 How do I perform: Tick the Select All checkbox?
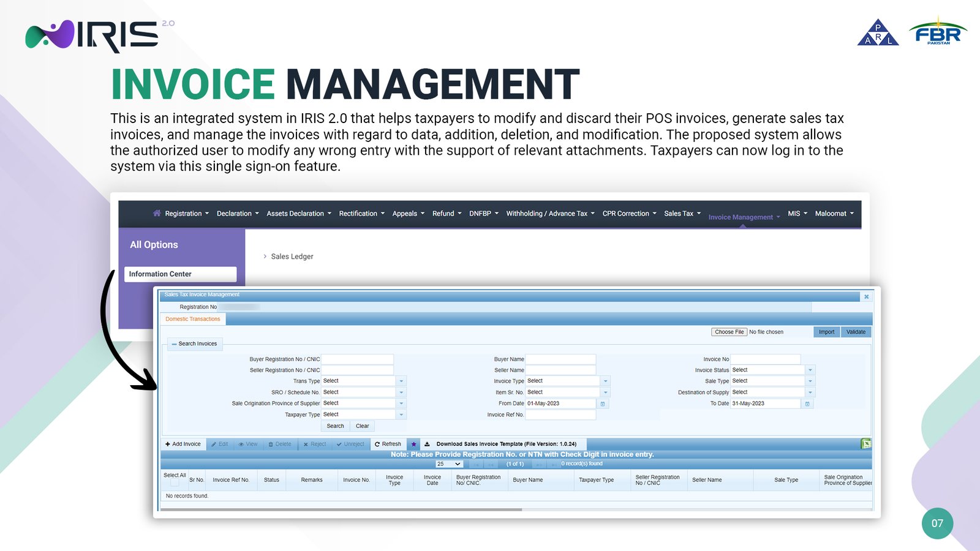[x=175, y=482]
